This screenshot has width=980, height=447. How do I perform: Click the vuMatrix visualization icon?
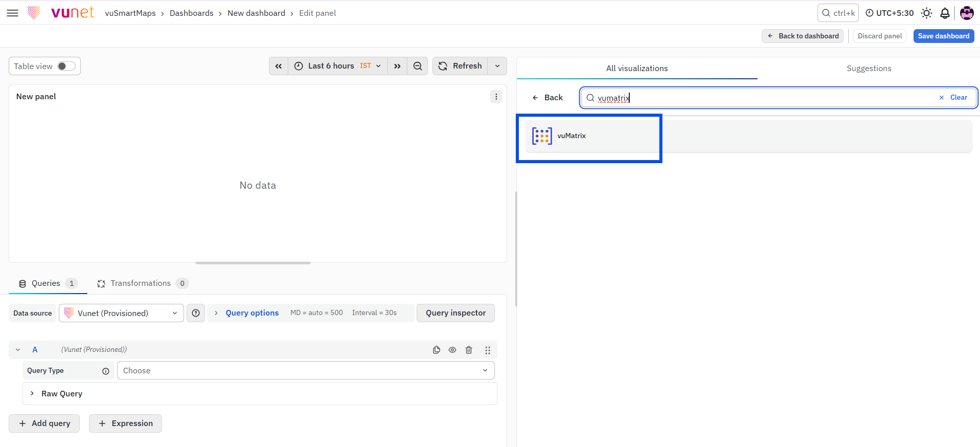coord(542,136)
